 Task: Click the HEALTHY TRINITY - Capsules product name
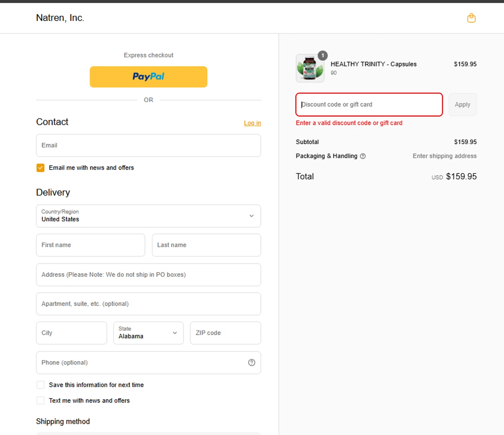(x=373, y=64)
